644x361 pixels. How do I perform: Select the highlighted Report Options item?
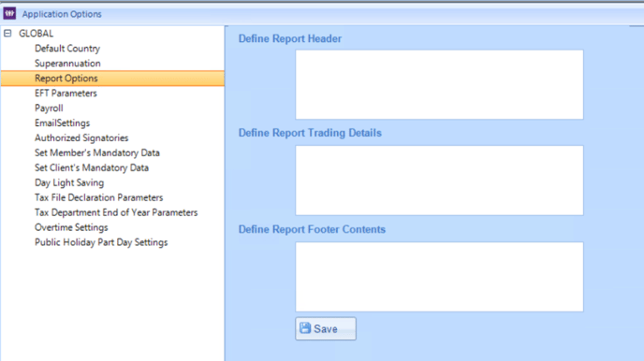pyautogui.click(x=112, y=79)
